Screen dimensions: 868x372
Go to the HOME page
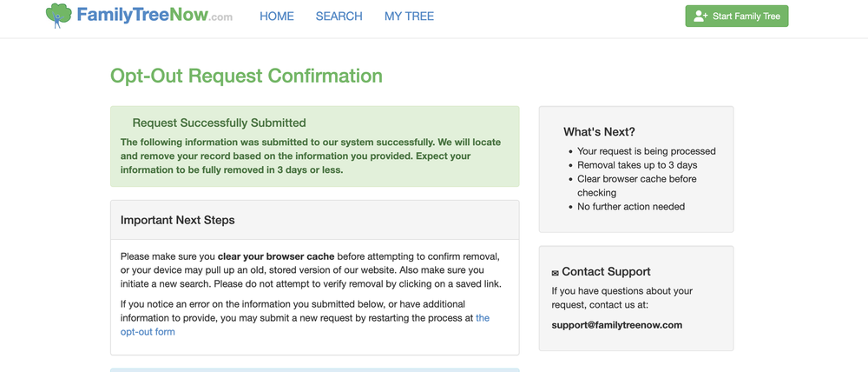[277, 16]
